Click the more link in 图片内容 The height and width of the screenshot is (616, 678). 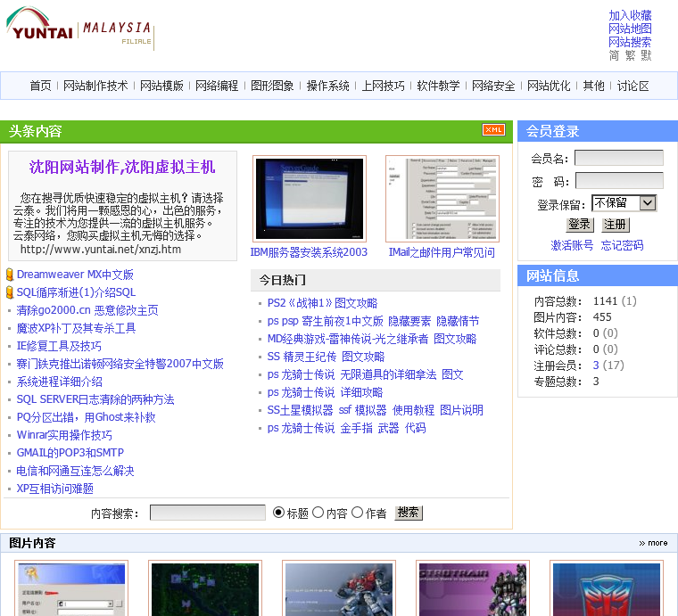653,543
